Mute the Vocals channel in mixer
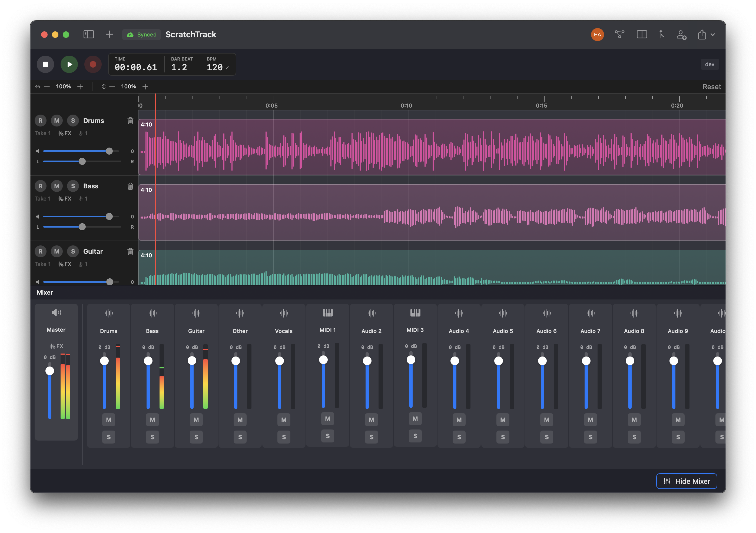The height and width of the screenshot is (533, 756). pos(283,420)
